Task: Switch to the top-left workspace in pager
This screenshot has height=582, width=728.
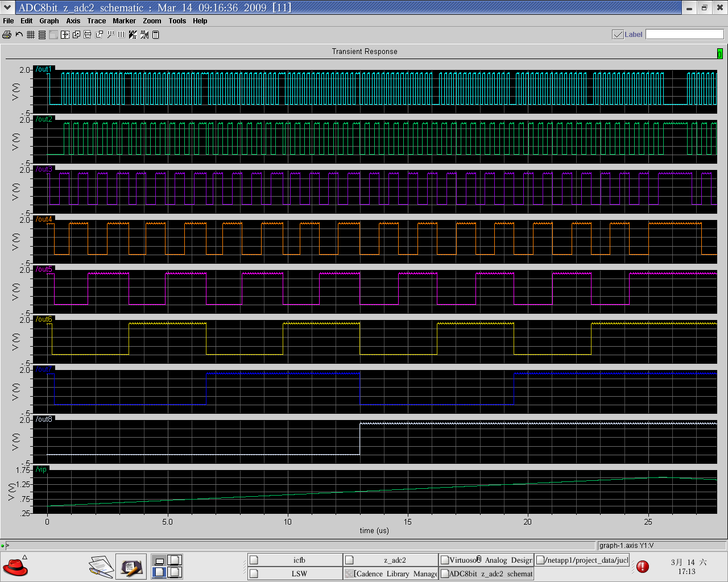Action: (x=160, y=560)
